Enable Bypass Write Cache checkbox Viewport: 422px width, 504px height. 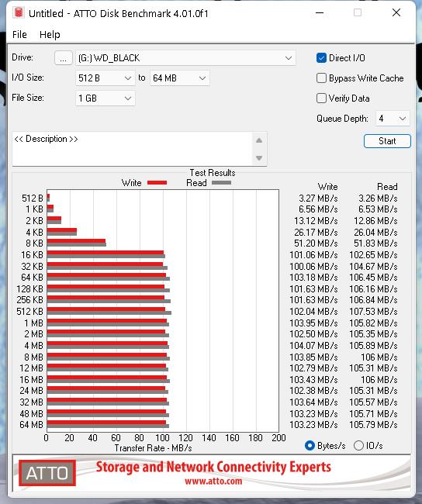point(321,78)
